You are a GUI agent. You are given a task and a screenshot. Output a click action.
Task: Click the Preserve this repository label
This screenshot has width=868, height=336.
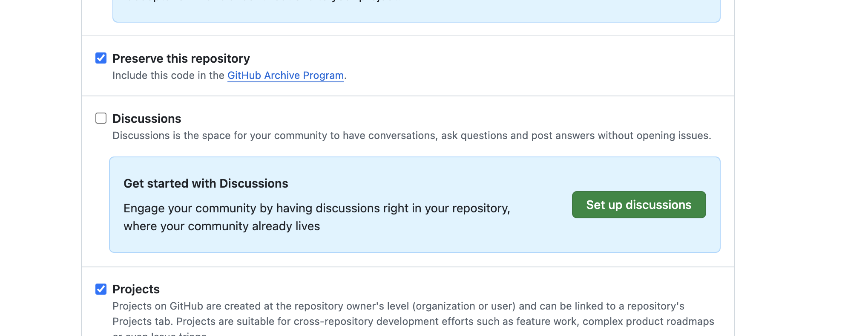[181, 58]
